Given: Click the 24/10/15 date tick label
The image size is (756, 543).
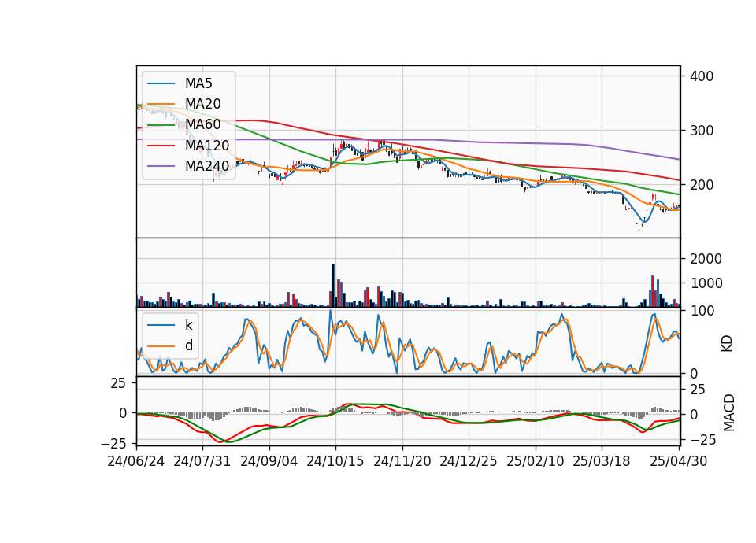Looking at the screenshot, I should (335, 461).
